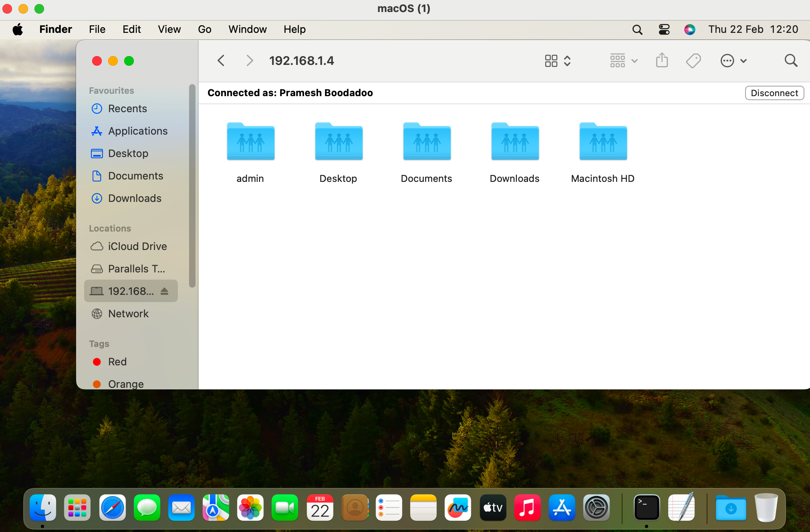
Task: Select Recents in the sidebar
Action: click(x=131, y=109)
